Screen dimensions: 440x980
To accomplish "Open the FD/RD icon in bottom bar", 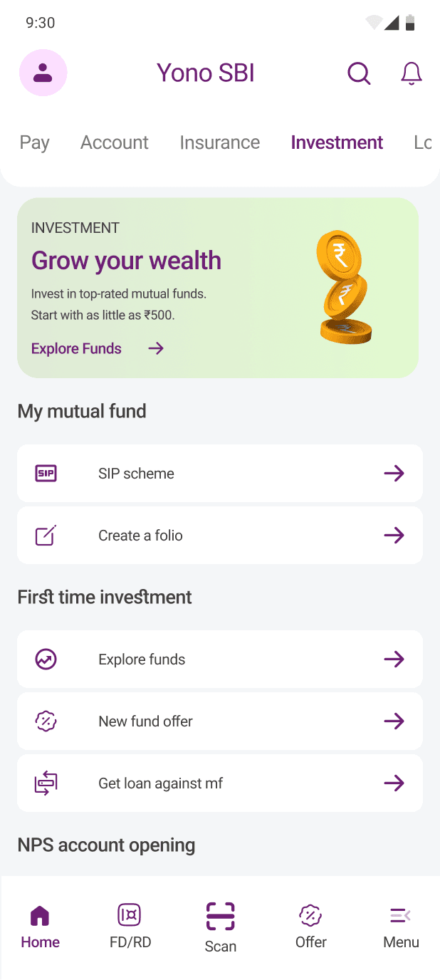I will pos(130,915).
